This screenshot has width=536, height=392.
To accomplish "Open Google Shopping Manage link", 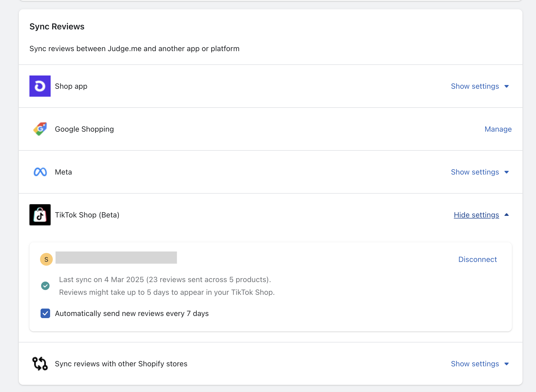I will point(498,129).
